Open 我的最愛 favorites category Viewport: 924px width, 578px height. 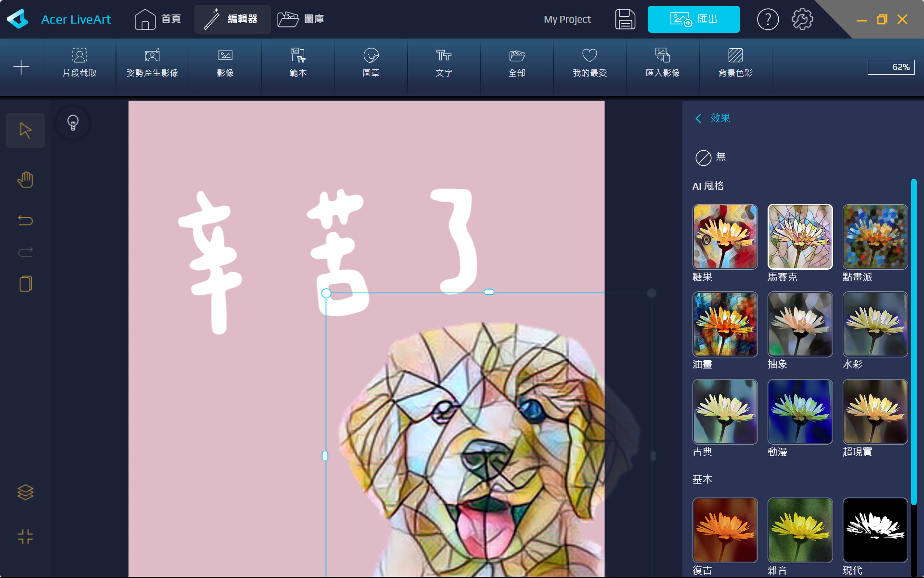pos(590,63)
